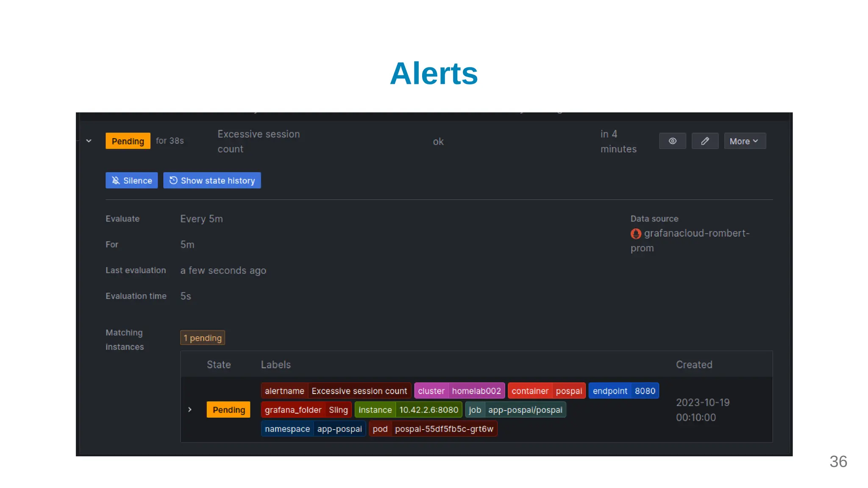868x488 pixels.
Task: Open the More dropdown menu
Action: 745,141
